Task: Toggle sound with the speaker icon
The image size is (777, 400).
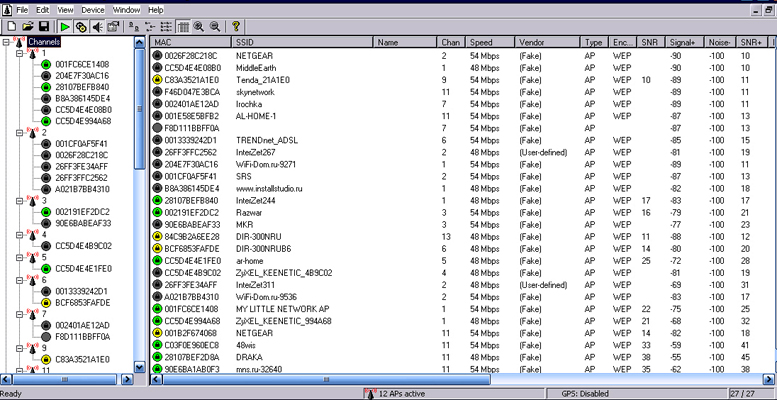Action: (x=97, y=26)
